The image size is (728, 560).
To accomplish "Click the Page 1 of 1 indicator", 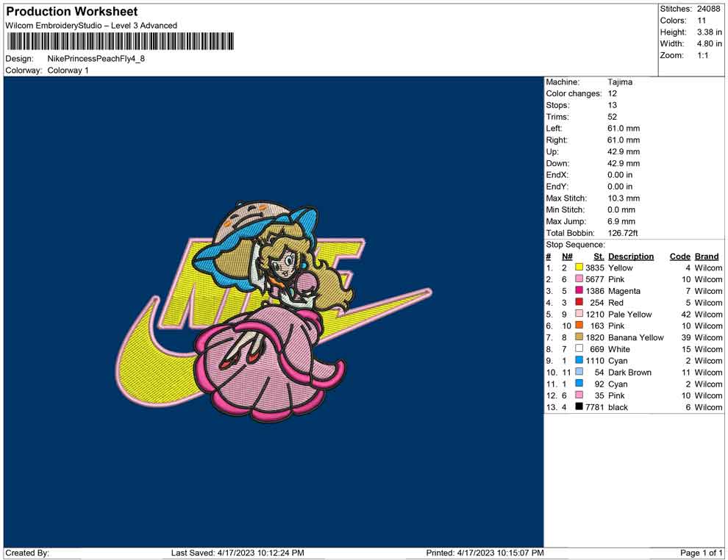I will (x=701, y=553).
